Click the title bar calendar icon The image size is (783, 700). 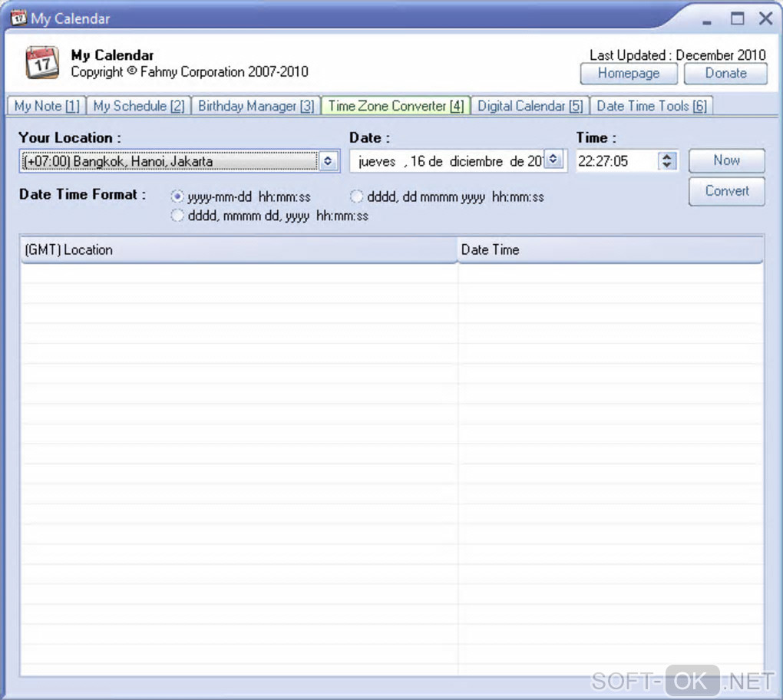coord(18,18)
